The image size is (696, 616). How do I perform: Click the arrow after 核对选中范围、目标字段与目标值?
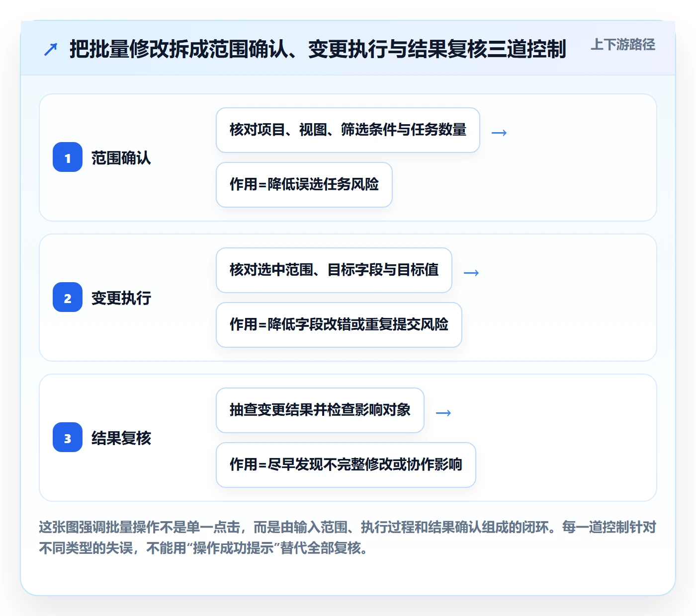click(x=471, y=273)
